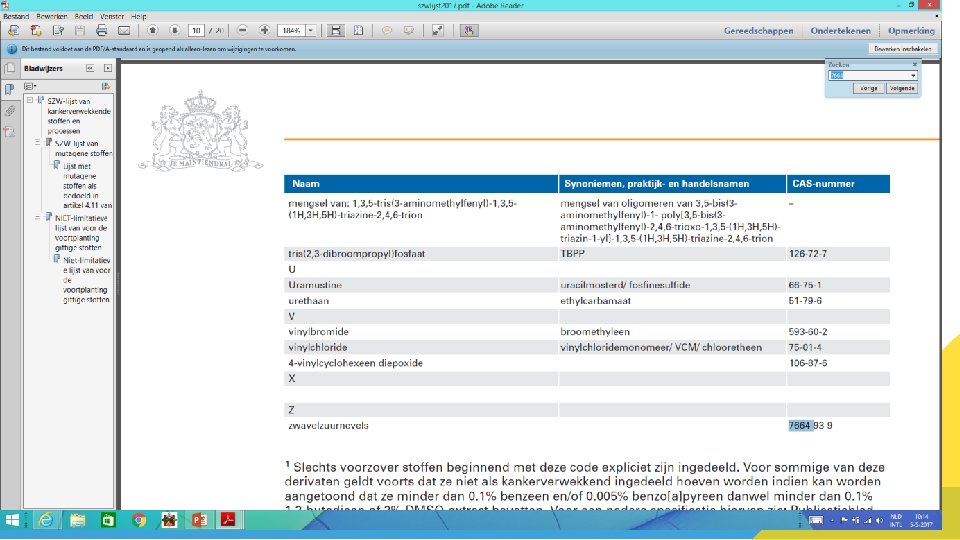Image resolution: width=960 pixels, height=540 pixels.
Task: Send file by email envelope icon
Action: click(124, 31)
